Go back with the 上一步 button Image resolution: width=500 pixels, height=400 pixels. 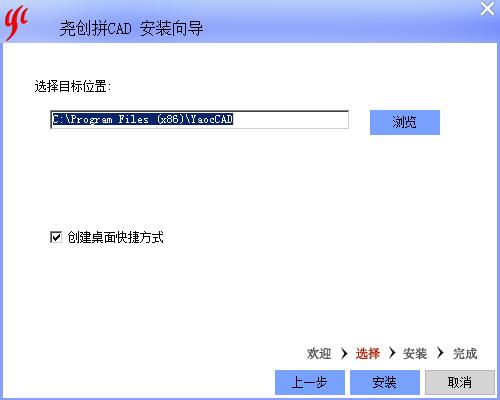(x=310, y=382)
